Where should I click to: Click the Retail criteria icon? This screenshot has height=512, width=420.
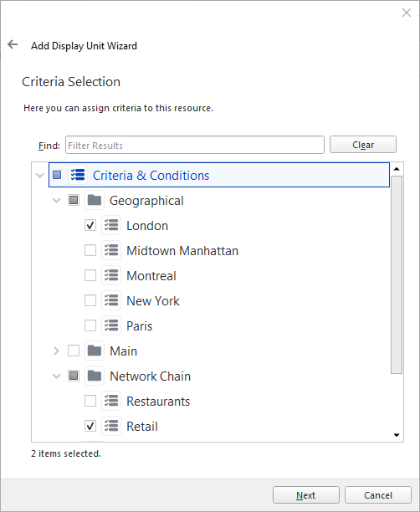pyautogui.click(x=111, y=426)
